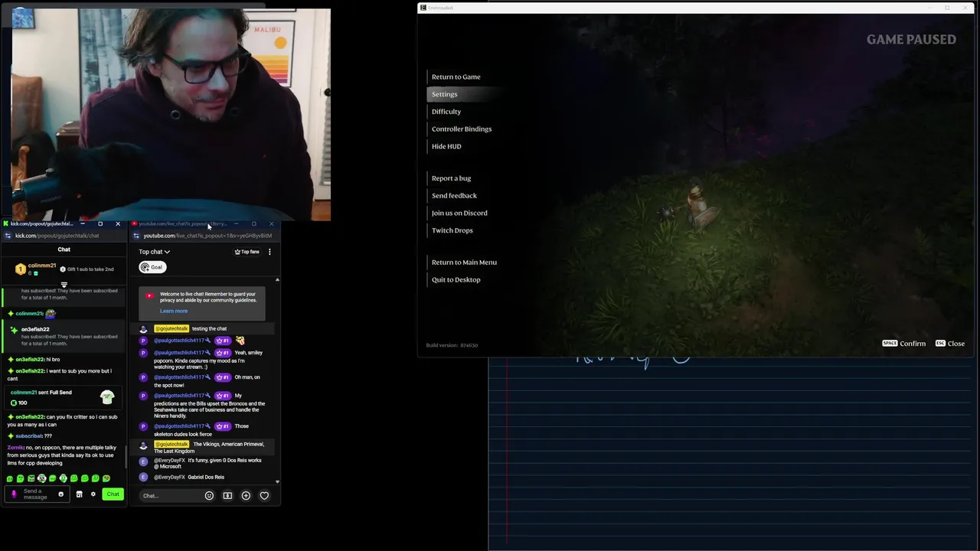Open the Goal chip in YouTube chat
Viewport: 980px width, 551px height.
[x=152, y=267]
